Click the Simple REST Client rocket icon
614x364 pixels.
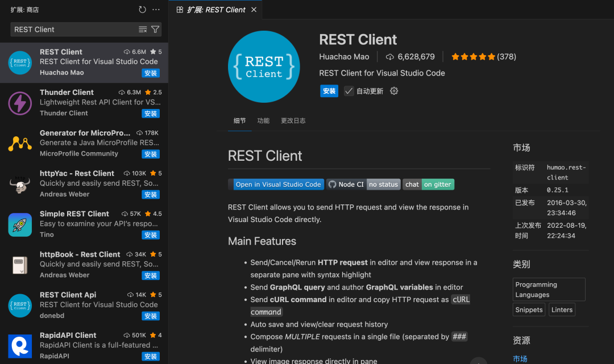click(x=20, y=224)
